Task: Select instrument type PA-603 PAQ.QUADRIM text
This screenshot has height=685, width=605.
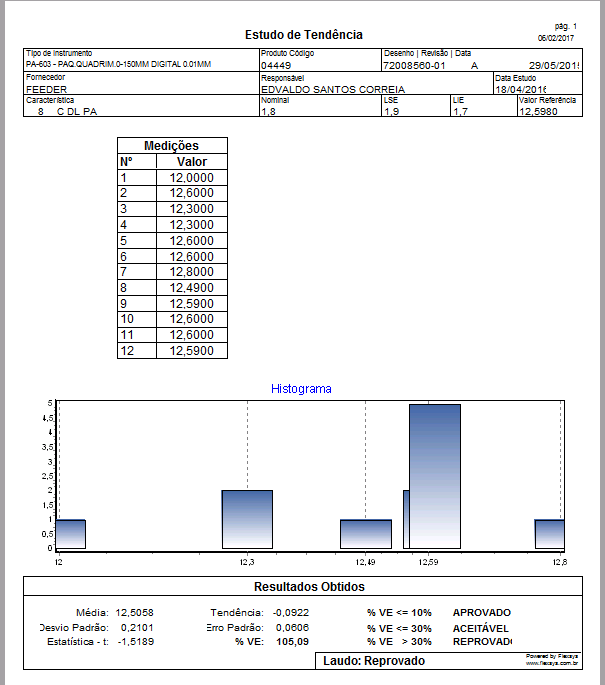Action: coord(118,64)
